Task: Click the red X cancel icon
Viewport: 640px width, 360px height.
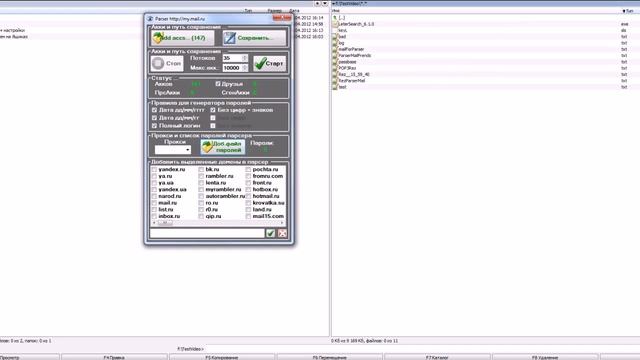Action: (282, 233)
